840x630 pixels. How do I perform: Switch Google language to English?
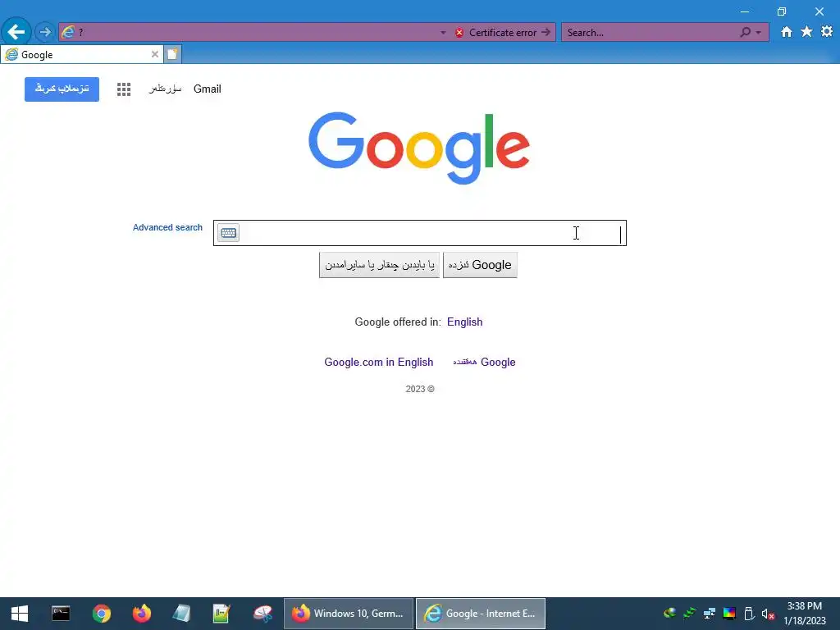coord(464,322)
